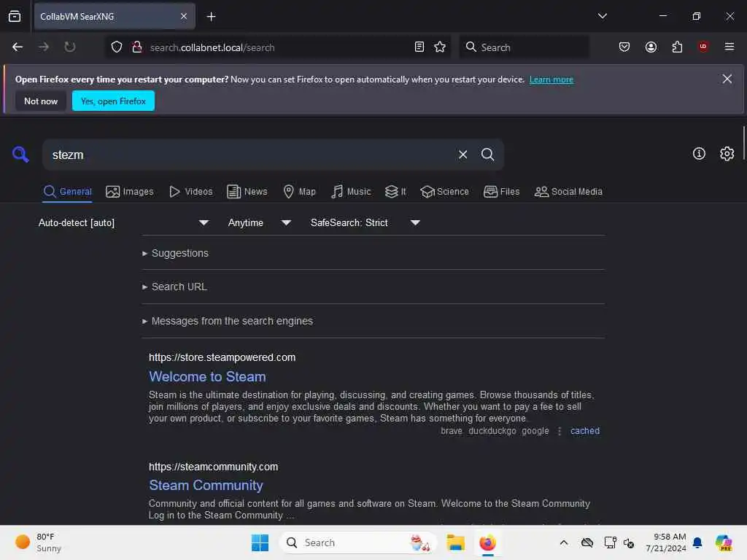Image resolution: width=747 pixels, height=560 pixels.
Task: Open the Welcome to Steam result
Action: pos(207,377)
